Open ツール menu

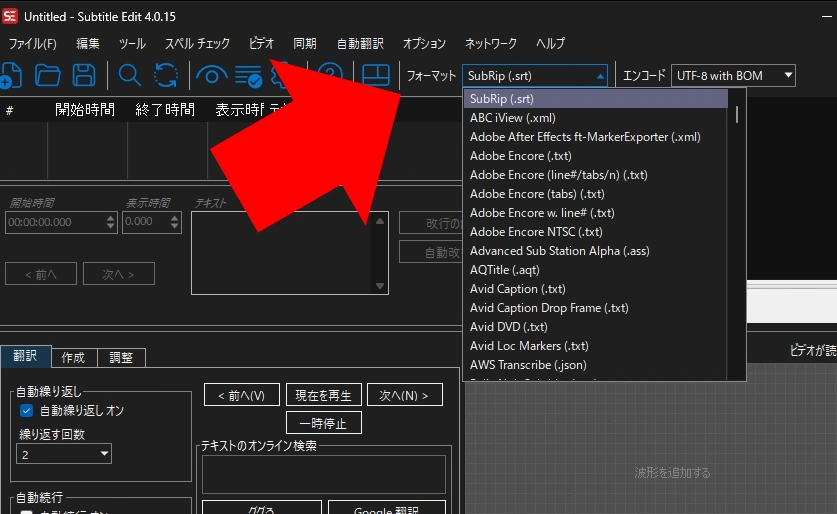coord(132,43)
